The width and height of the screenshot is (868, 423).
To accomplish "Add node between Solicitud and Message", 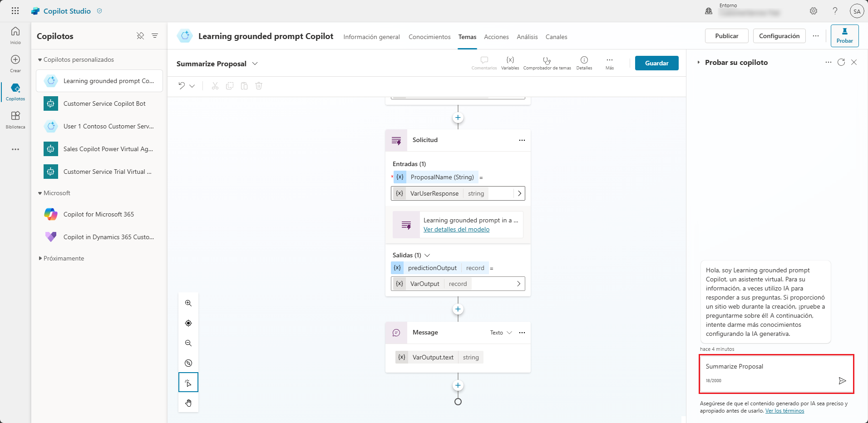I will (x=458, y=309).
